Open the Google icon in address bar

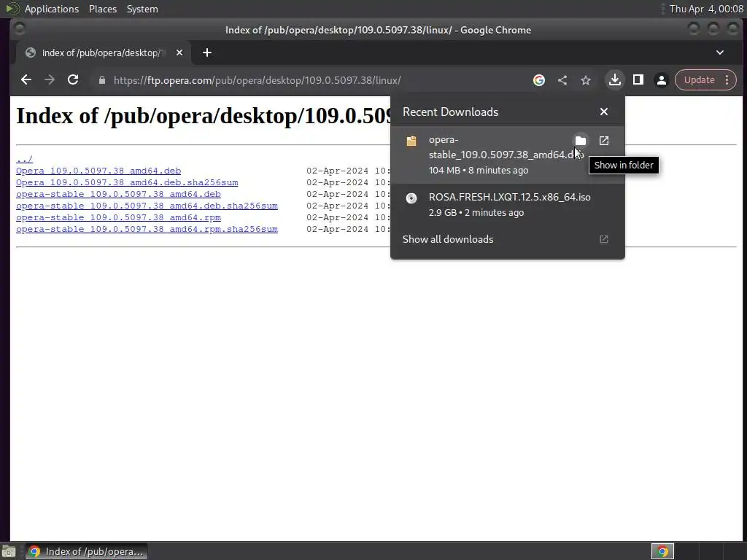539,80
